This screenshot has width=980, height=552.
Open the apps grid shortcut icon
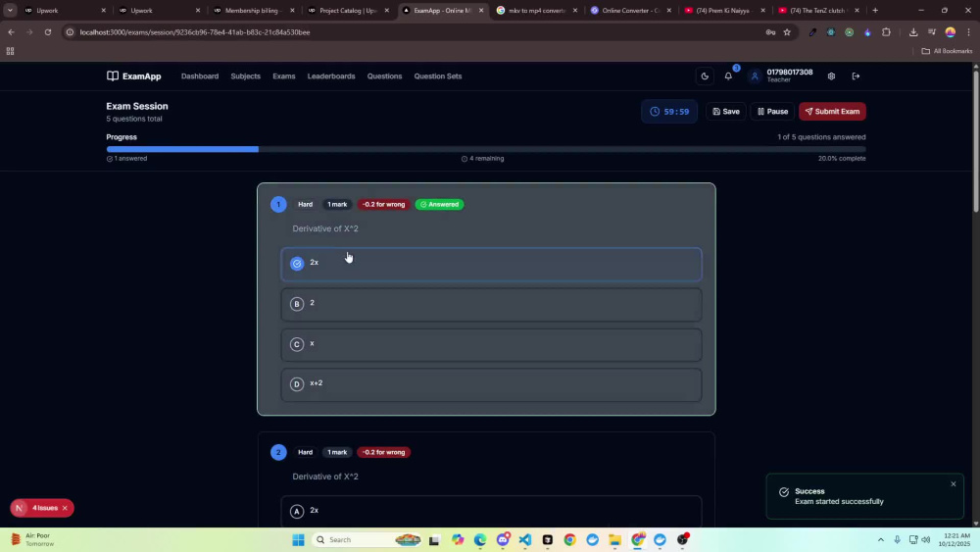pyautogui.click(x=10, y=51)
